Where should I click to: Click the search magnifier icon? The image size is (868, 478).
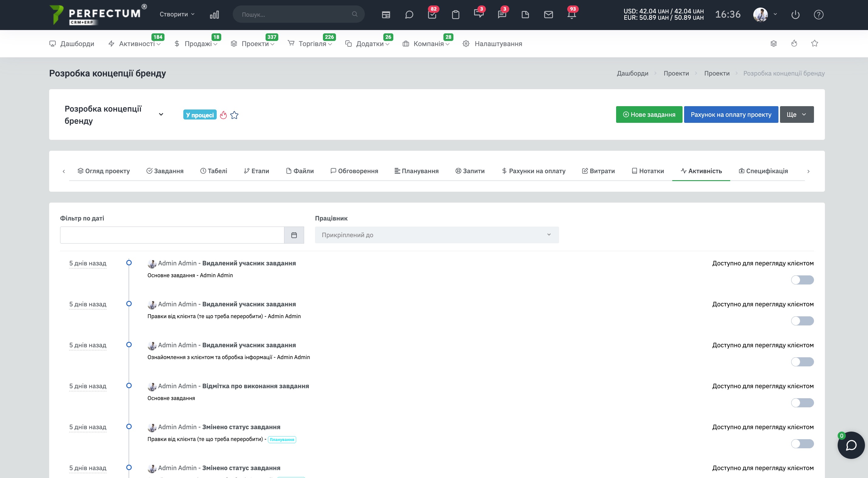click(354, 14)
